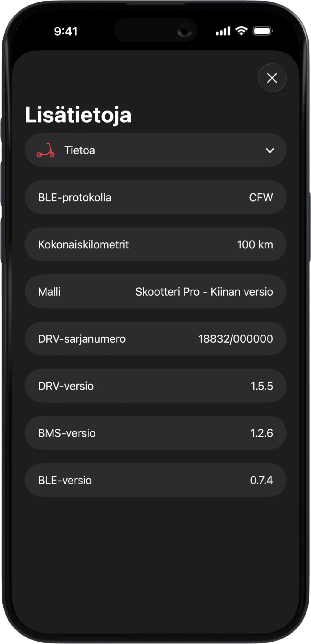Tap Skootteri Pro - Kiinan versio value

[x=204, y=292]
